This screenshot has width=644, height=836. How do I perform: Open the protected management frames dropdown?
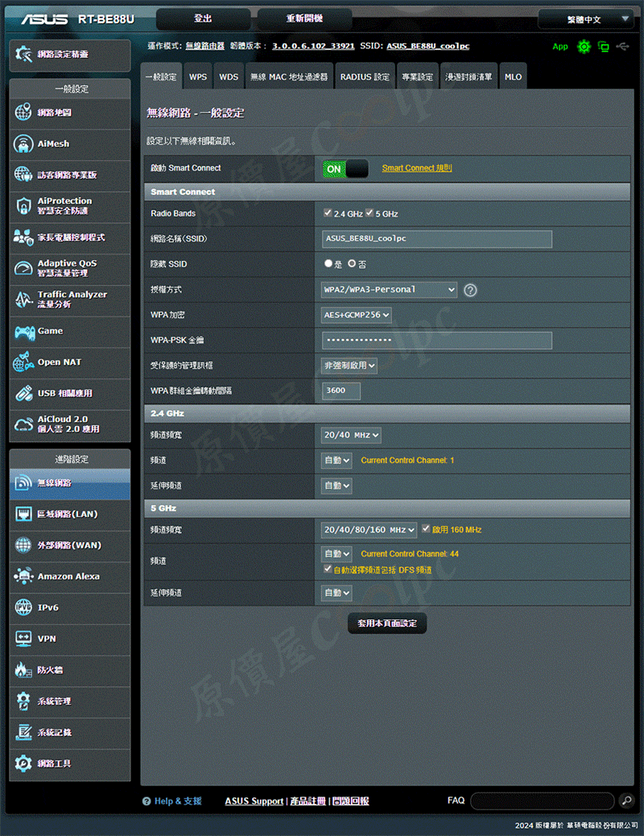tap(349, 366)
